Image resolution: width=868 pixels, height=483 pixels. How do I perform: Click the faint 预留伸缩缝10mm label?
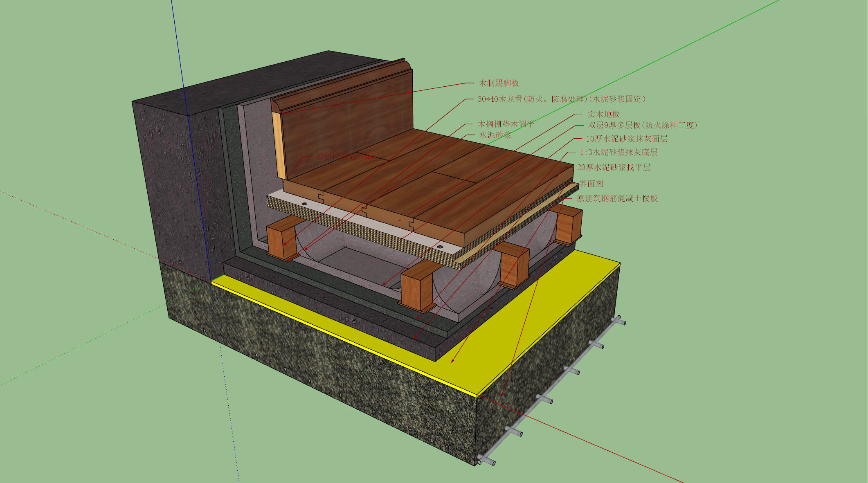click(x=344, y=156)
